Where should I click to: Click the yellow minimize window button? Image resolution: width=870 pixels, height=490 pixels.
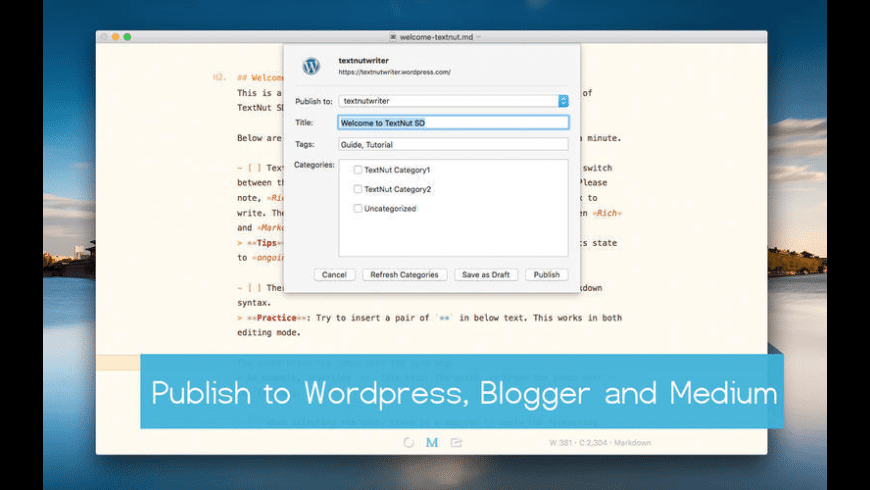pyautogui.click(x=115, y=37)
